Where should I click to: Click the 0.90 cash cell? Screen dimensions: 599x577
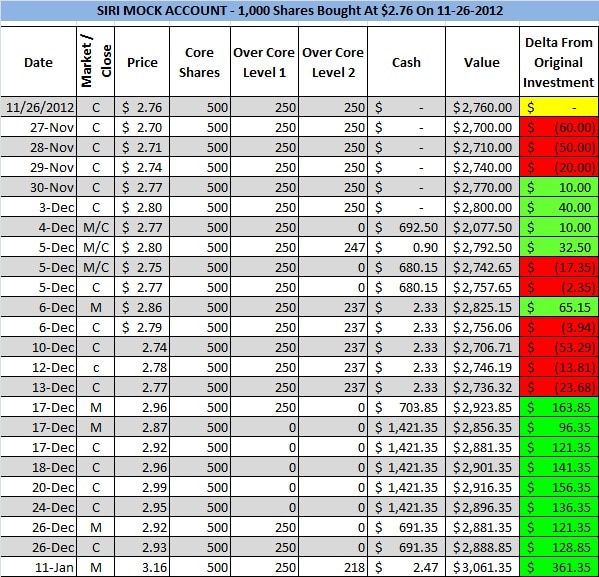pyautogui.click(x=406, y=247)
